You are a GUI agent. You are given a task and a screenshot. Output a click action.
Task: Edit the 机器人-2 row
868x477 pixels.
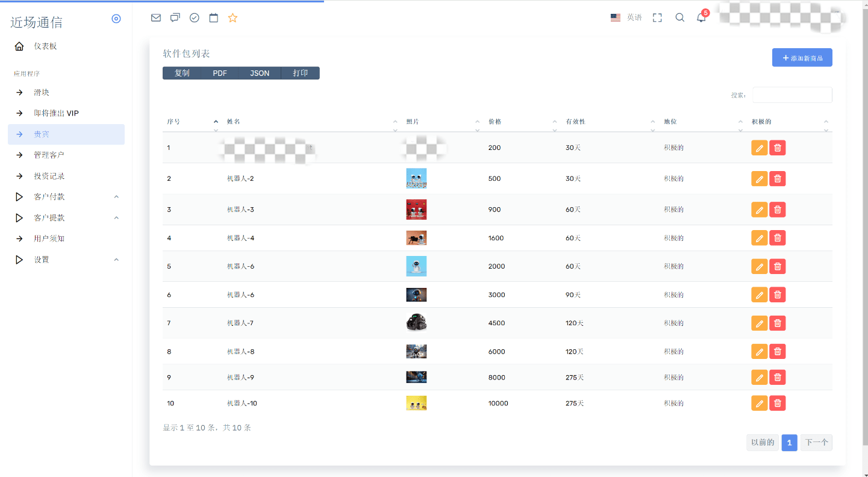[760, 178]
